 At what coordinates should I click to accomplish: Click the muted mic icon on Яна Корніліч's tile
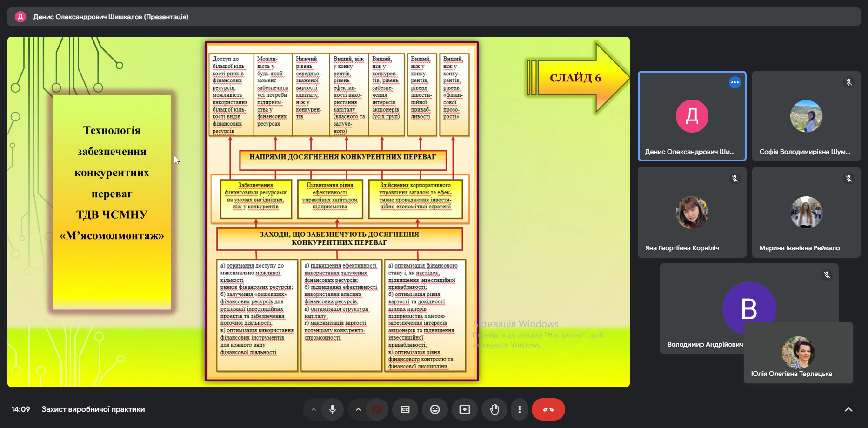click(x=735, y=179)
